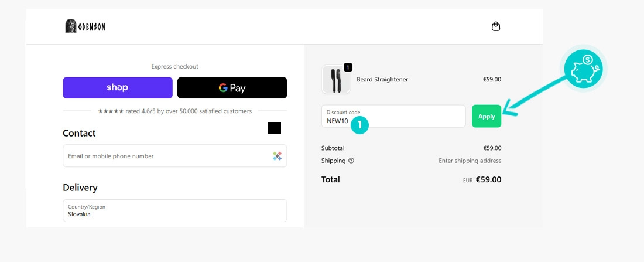Open the shopping bag cart icon
The width and height of the screenshot is (644, 262).
coord(496,27)
